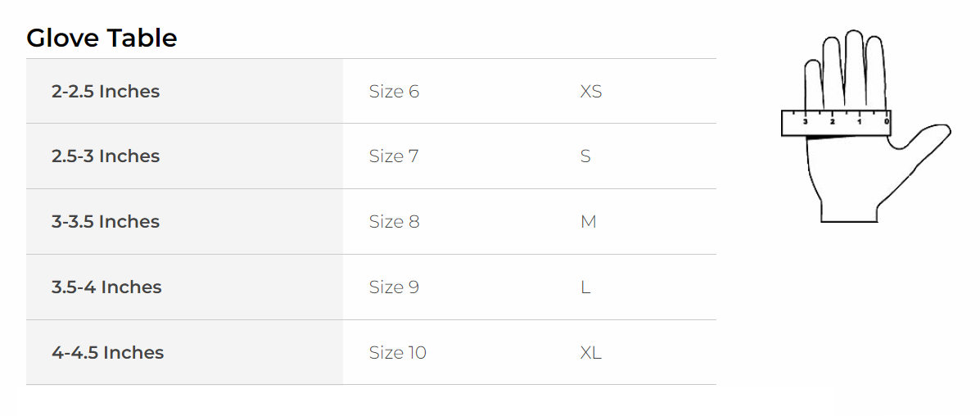The image size is (980, 416).
Task: Click the Size 8 cell
Action: click(x=394, y=222)
